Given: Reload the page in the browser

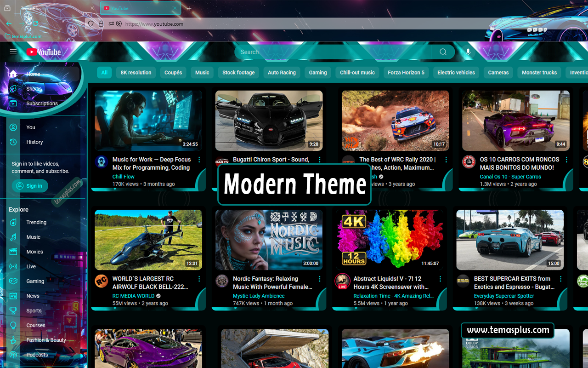Looking at the screenshot, I should 35,24.
